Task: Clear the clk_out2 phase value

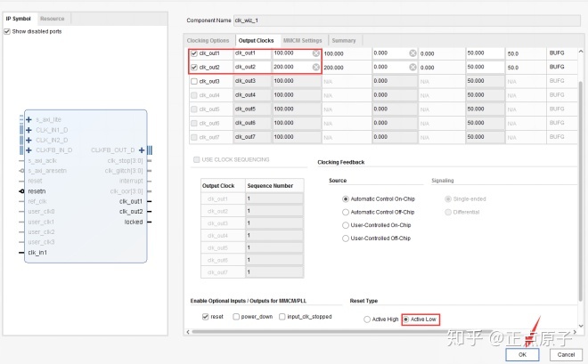Action: [412, 67]
